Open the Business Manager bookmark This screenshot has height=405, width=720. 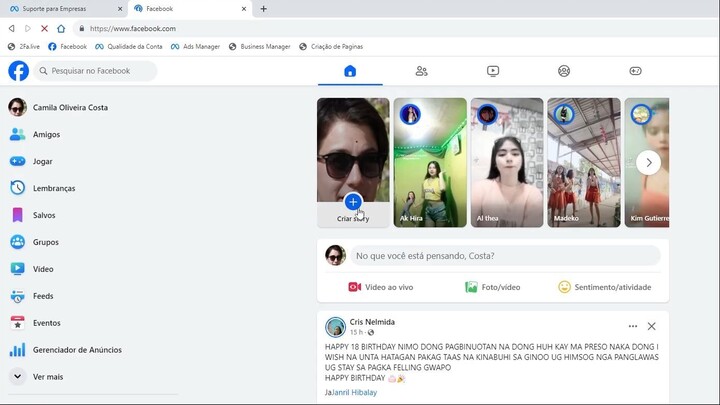[x=259, y=46]
